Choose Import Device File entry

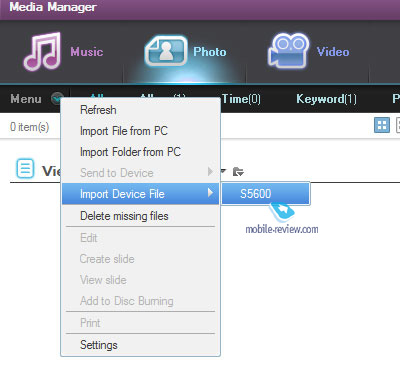(x=140, y=194)
